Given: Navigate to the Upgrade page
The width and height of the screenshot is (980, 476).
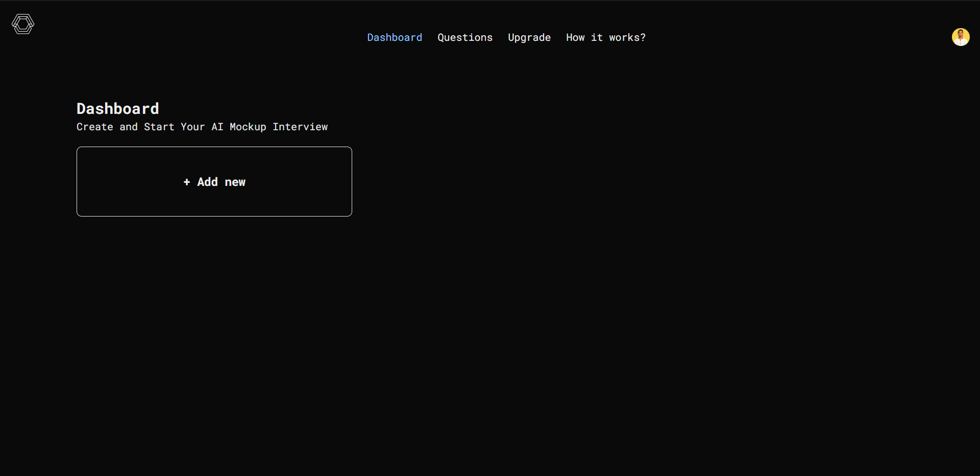Looking at the screenshot, I should tap(529, 38).
